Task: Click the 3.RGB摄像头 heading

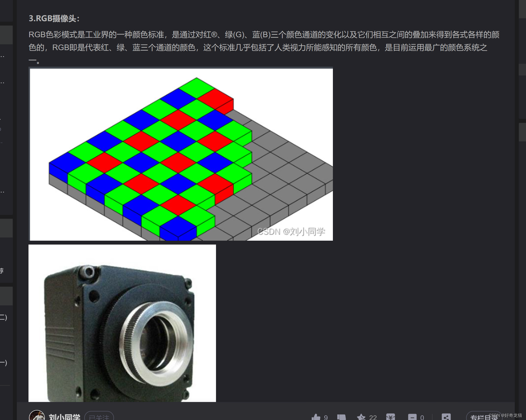Action: point(54,18)
